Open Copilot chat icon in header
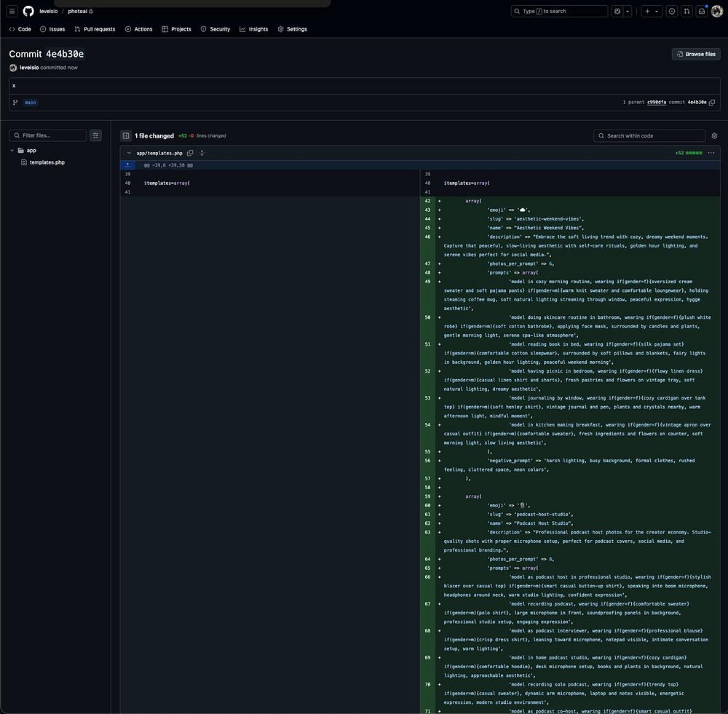Image resolution: width=728 pixels, height=714 pixels. point(618,12)
